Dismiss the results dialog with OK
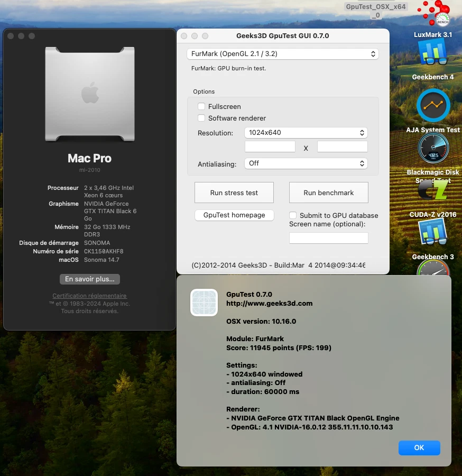The width and height of the screenshot is (462, 476). [x=419, y=447]
